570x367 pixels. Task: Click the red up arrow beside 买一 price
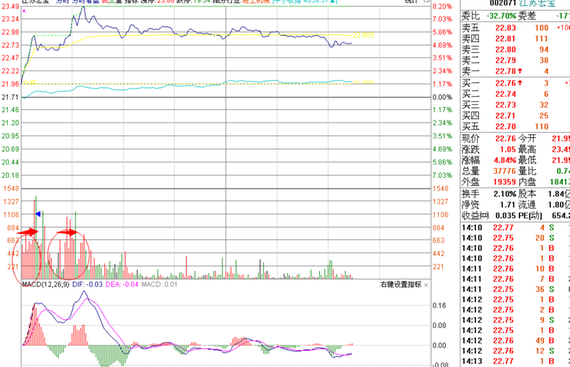520,83
